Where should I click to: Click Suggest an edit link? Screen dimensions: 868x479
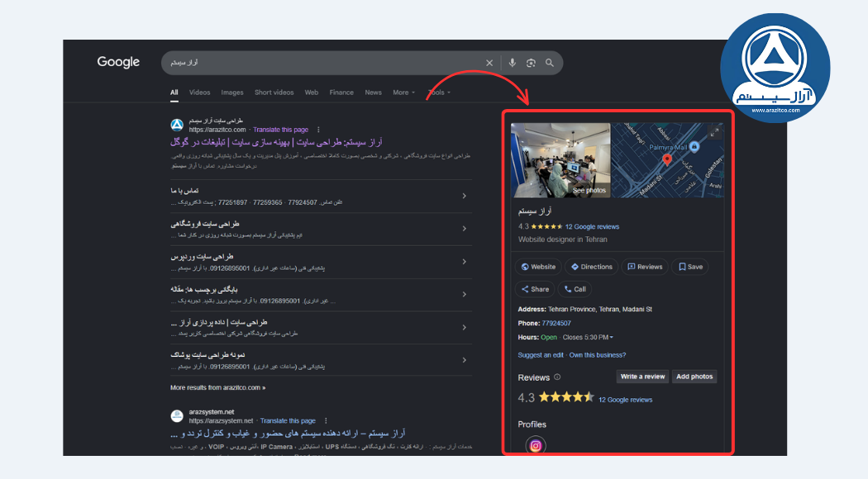pos(541,355)
